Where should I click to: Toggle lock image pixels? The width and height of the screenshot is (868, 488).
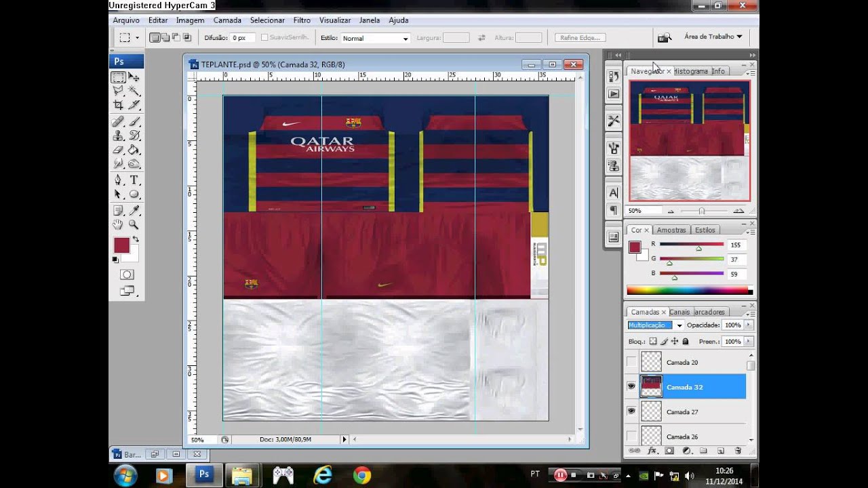tap(664, 342)
